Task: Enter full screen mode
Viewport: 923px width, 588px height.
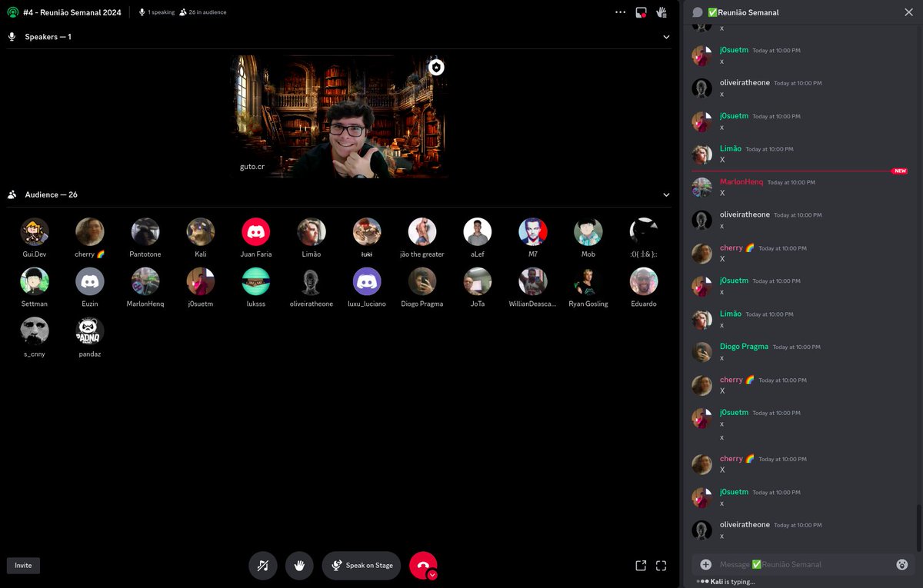Action: (661, 566)
